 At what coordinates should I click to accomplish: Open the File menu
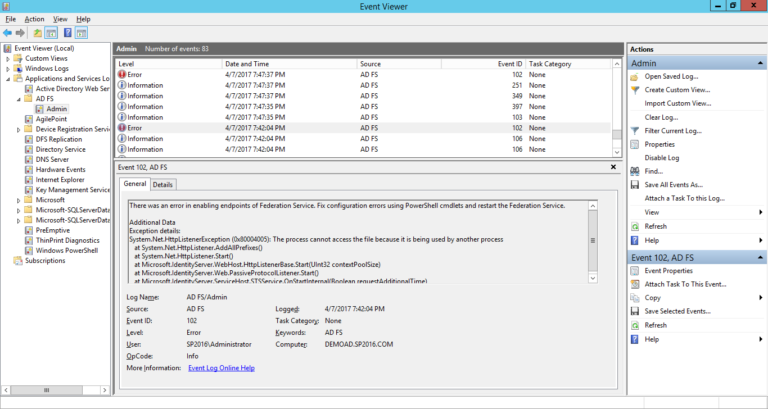click(x=11, y=19)
